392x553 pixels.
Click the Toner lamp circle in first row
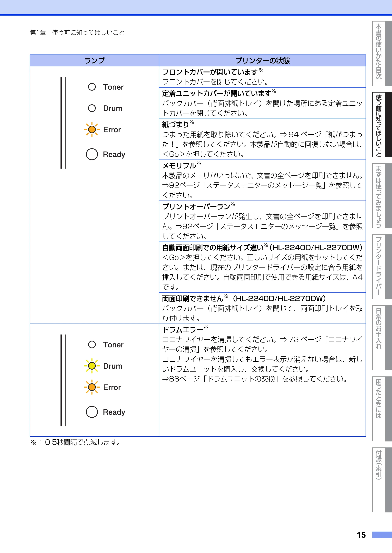(x=92, y=87)
